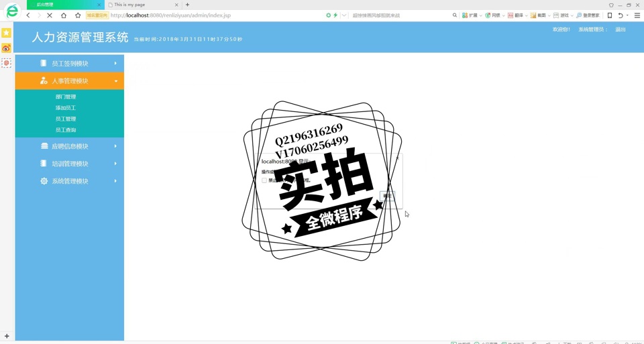Screen dimensions: 644x344
Task: Click the gear icon beside 系统管理模块
Action: 44,181
